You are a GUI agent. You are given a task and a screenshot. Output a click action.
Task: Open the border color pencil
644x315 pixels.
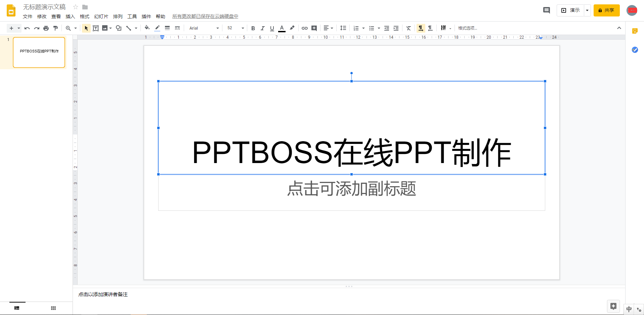coord(157,28)
